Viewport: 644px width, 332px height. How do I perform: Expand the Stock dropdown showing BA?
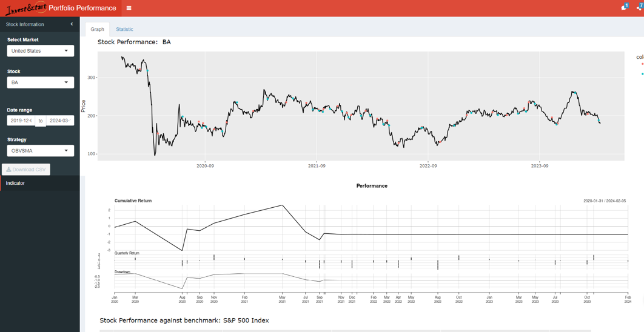coord(41,82)
